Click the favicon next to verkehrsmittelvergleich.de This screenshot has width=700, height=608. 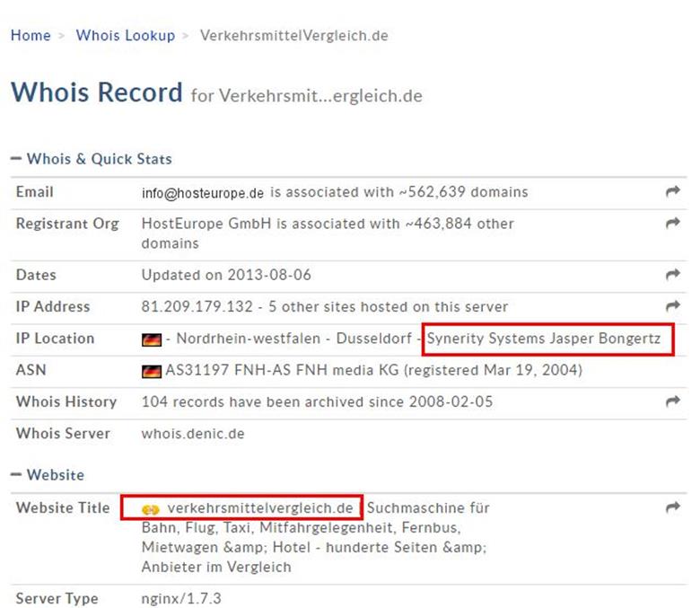click(151, 509)
